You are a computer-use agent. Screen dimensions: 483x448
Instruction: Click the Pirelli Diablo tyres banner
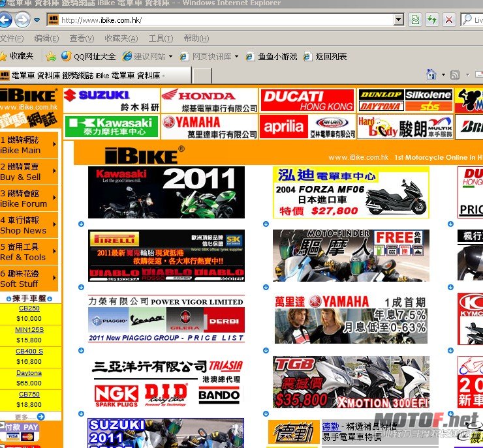[166, 256]
